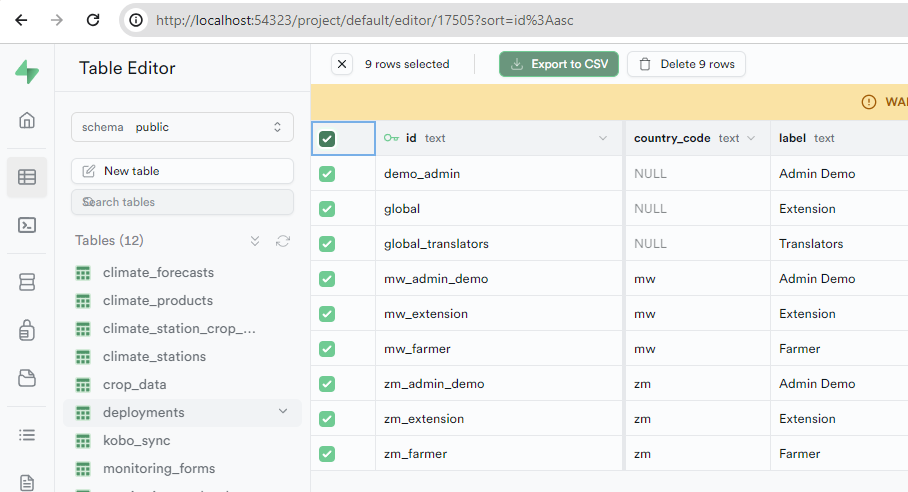Image resolution: width=908 pixels, height=492 pixels.
Task: Toggle the select-all header checkbox
Action: point(327,139)
